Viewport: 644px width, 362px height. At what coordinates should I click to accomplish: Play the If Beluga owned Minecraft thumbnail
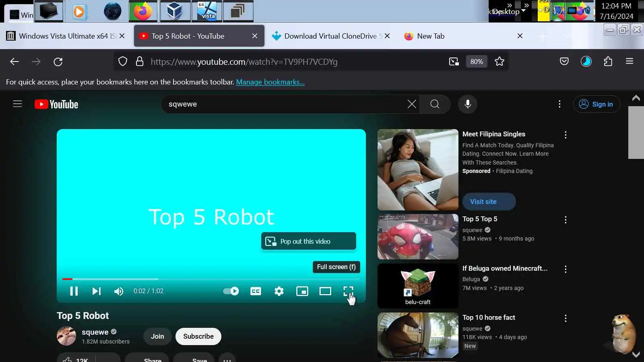tap(418, 286)
